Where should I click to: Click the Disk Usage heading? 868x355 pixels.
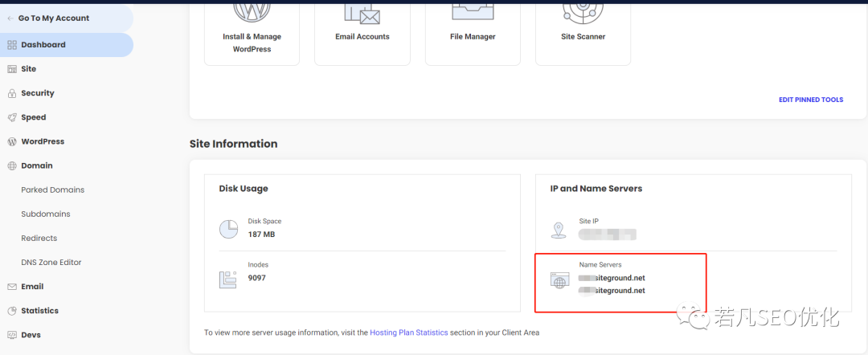[244, 189]
